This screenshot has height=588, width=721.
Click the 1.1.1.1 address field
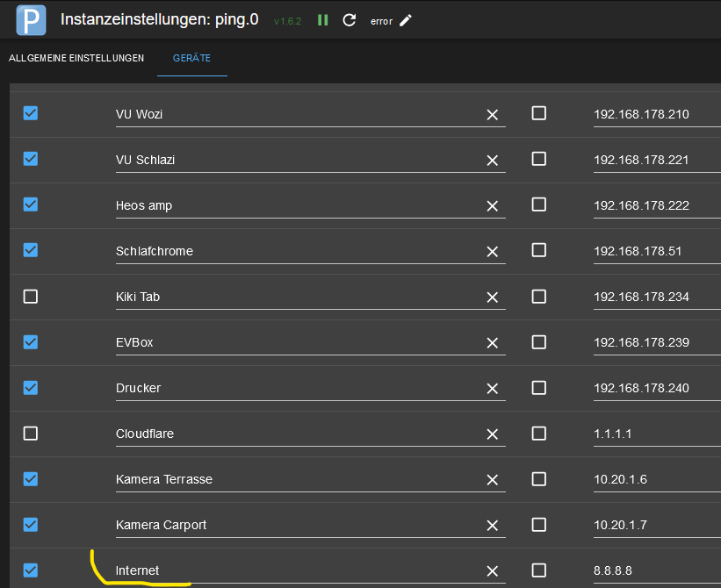click(650, 434)
